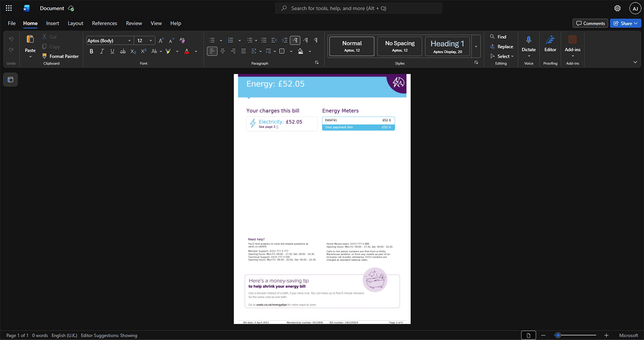Click the zoom out minus button
This screenshot has width=644, height=340.
543,335
